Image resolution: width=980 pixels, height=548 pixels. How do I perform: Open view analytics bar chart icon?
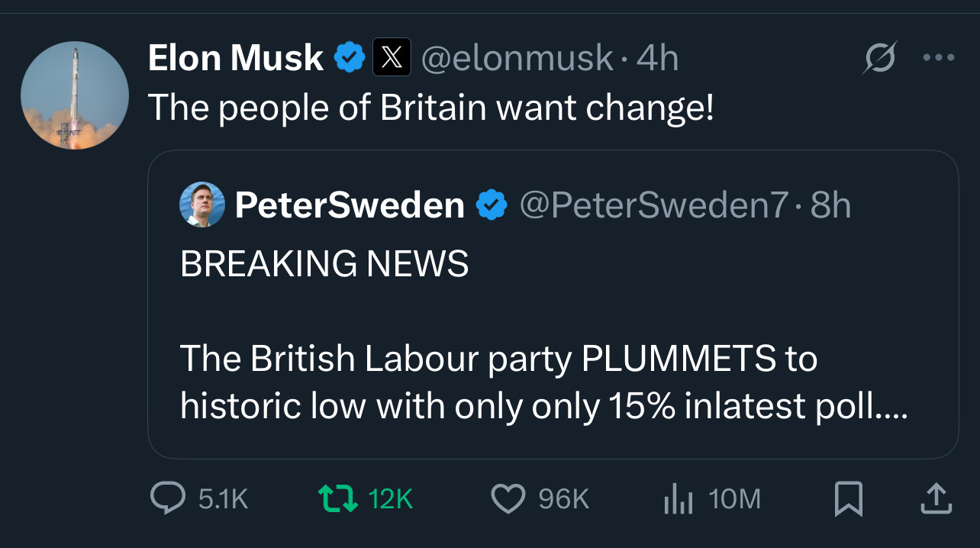click(677, 498)
